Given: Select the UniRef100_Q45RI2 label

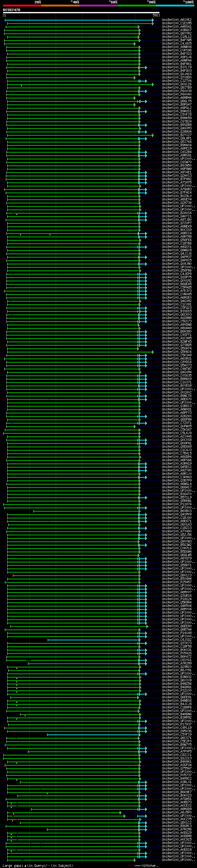Looking at the screenshot, I should coord(177,467).
